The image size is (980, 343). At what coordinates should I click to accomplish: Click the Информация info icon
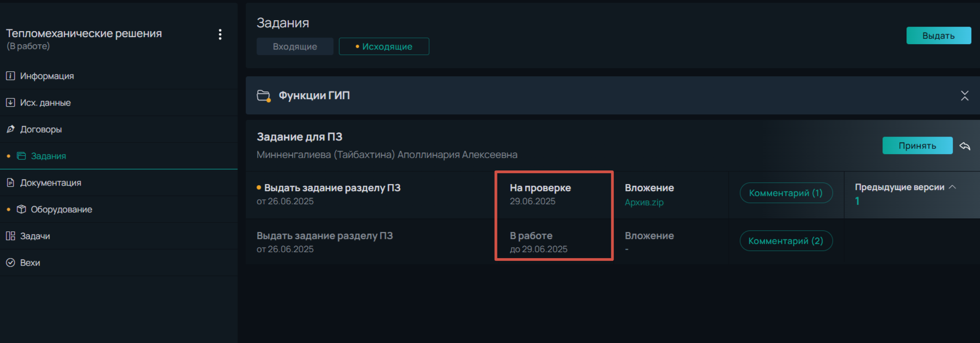point(10,76)
